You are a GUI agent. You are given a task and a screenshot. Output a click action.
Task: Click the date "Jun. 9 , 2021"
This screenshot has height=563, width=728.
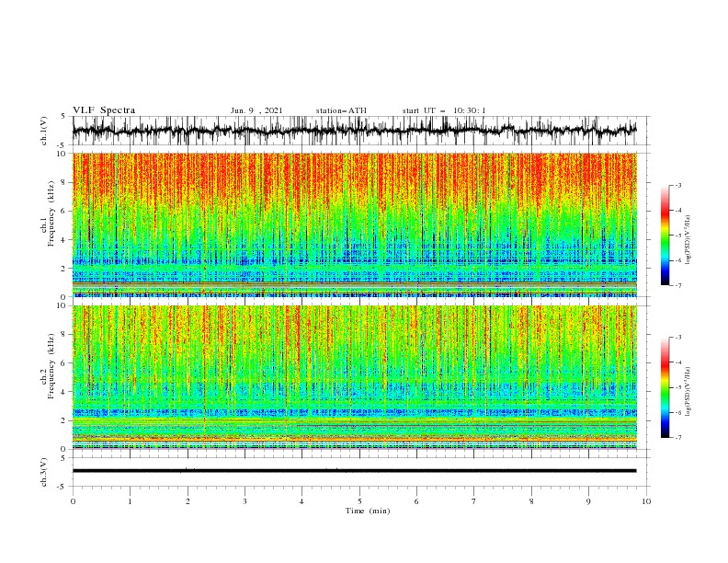click(x=256, y=110)
